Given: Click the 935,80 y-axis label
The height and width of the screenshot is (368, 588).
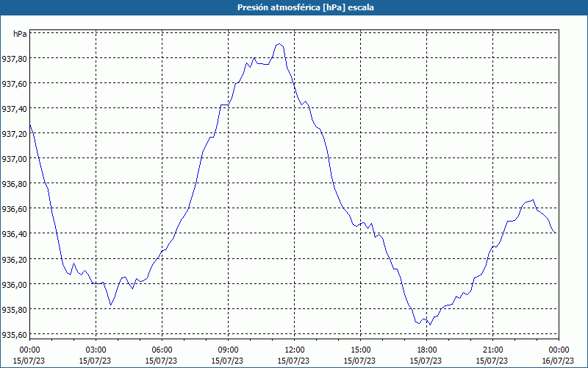Looking at the screenshot, I should click(14, 309).
